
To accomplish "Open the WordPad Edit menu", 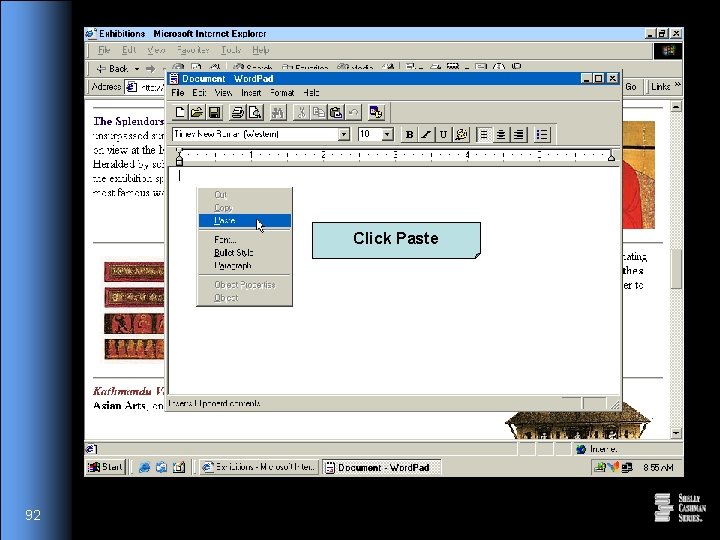I will pos(199,93).
